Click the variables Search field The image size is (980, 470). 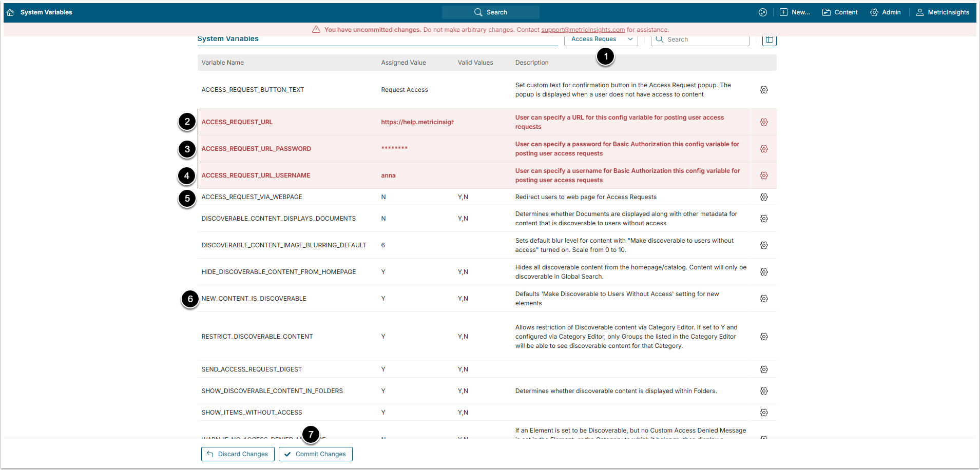pos(700,40)
